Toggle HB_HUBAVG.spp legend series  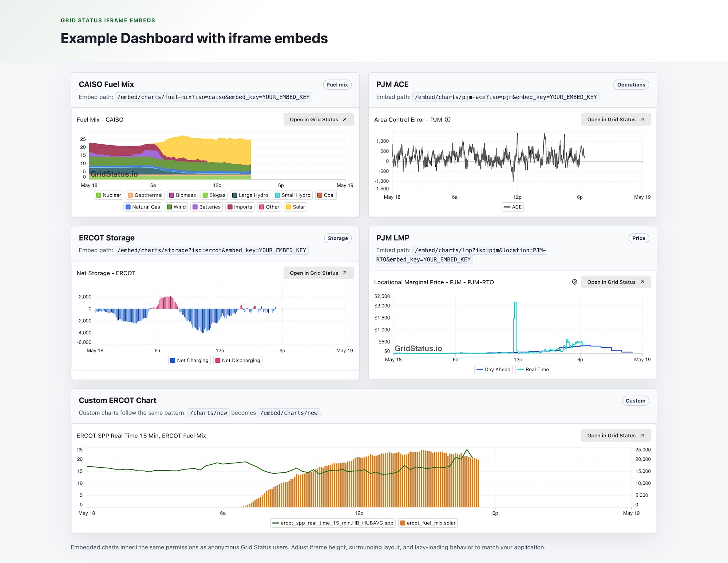(333, 523)
